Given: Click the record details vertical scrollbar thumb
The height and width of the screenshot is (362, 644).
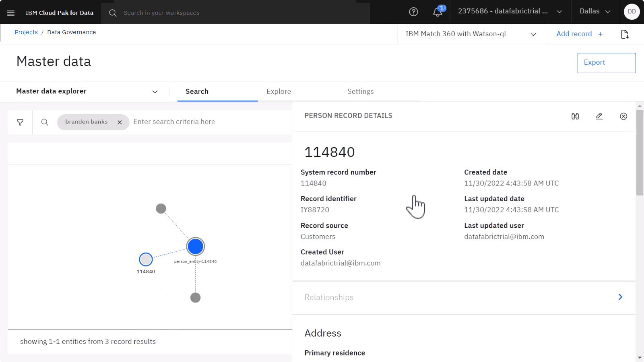Looking at the screenshot, I should pyautogui.click(x=640, y=152).
